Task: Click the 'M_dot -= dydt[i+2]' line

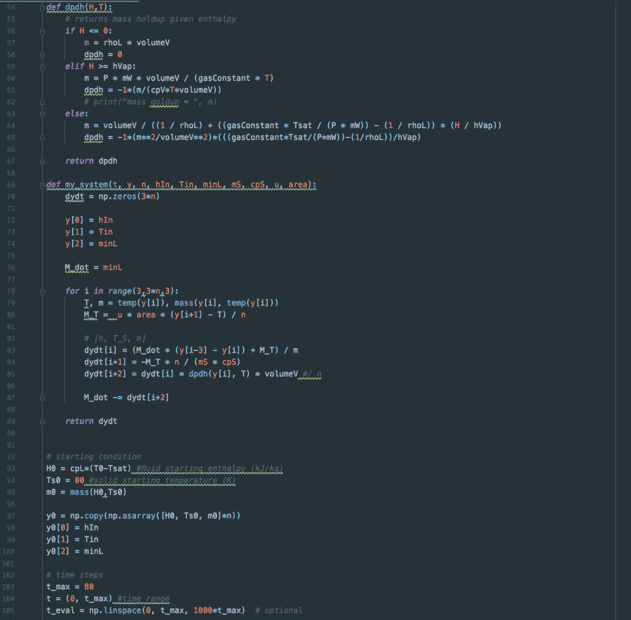Action: [126, 397]
